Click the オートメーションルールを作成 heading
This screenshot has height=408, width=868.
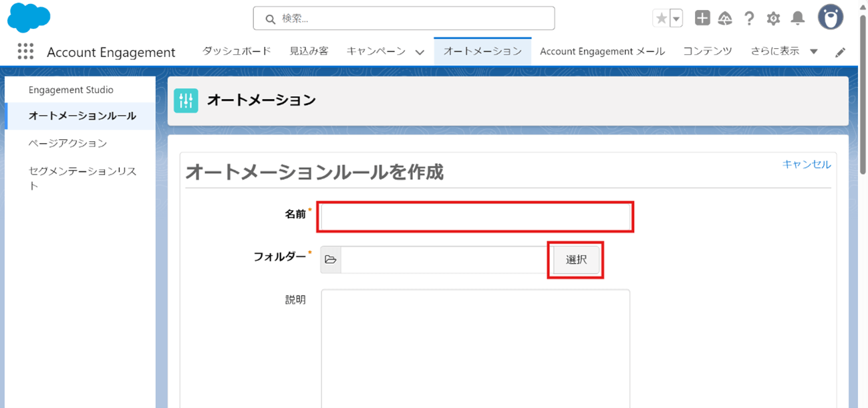[314, 172]
